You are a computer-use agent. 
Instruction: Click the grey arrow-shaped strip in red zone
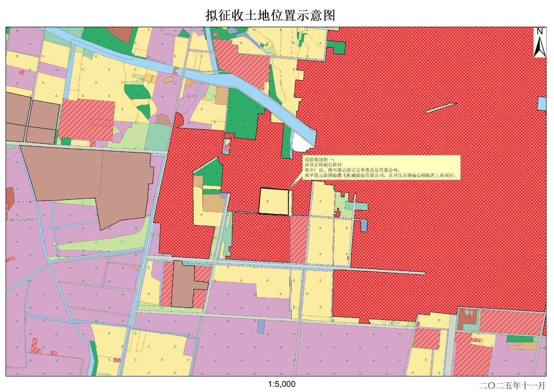coord(440,108)
